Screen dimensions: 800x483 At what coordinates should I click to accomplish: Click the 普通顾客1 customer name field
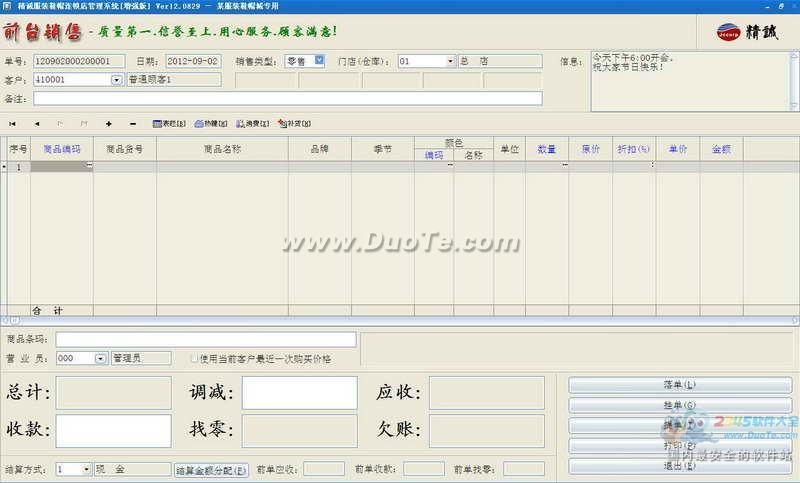coord(174,80)
